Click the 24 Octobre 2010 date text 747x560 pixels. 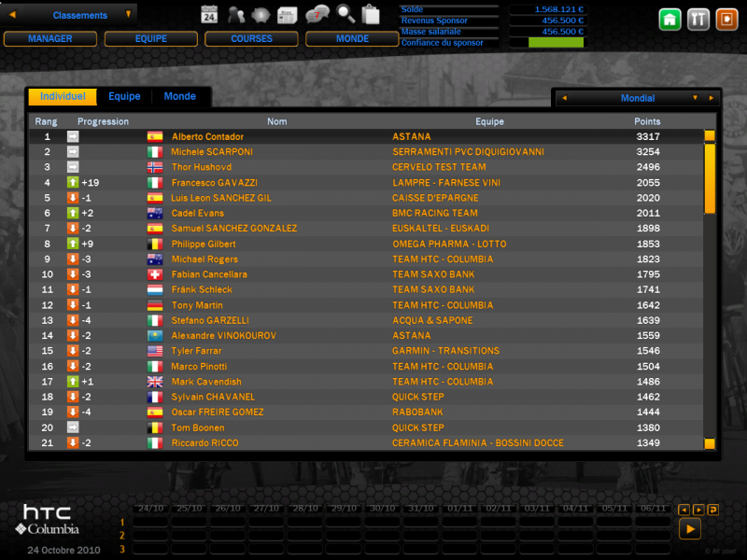[x=63, y=550]
